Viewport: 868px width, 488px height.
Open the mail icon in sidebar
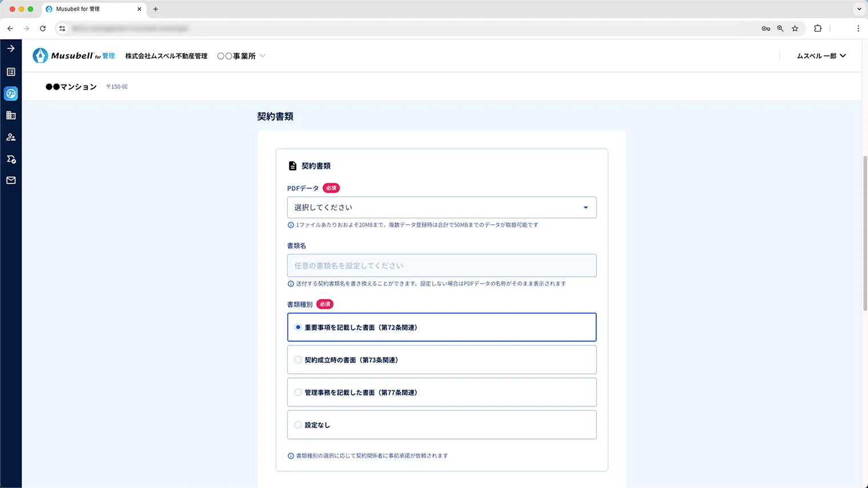click(x=10, y=180)
